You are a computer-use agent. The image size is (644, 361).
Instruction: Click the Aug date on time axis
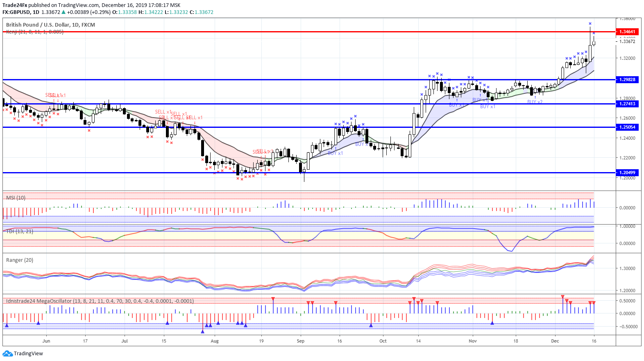215,341
